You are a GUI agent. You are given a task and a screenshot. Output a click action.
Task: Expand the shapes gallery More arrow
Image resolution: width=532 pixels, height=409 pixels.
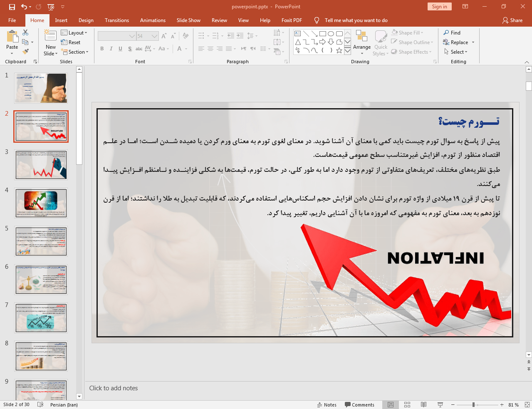347,50
